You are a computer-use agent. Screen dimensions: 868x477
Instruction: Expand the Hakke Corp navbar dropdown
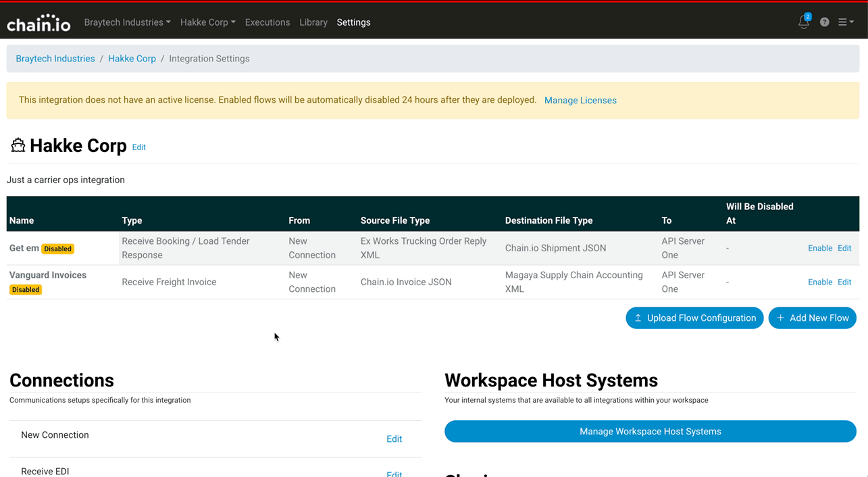[x=207, y=22]
